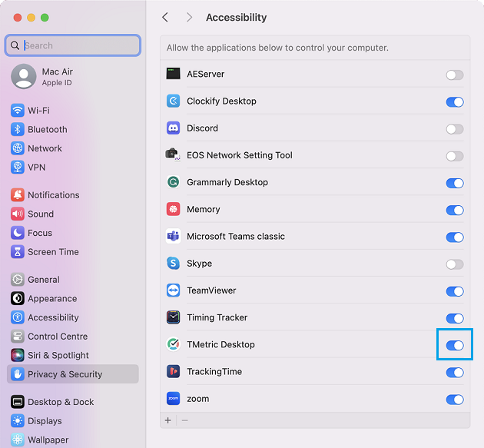
Task: Click the Clockify Desktop app icon
Action: click(x=173, y=101)
